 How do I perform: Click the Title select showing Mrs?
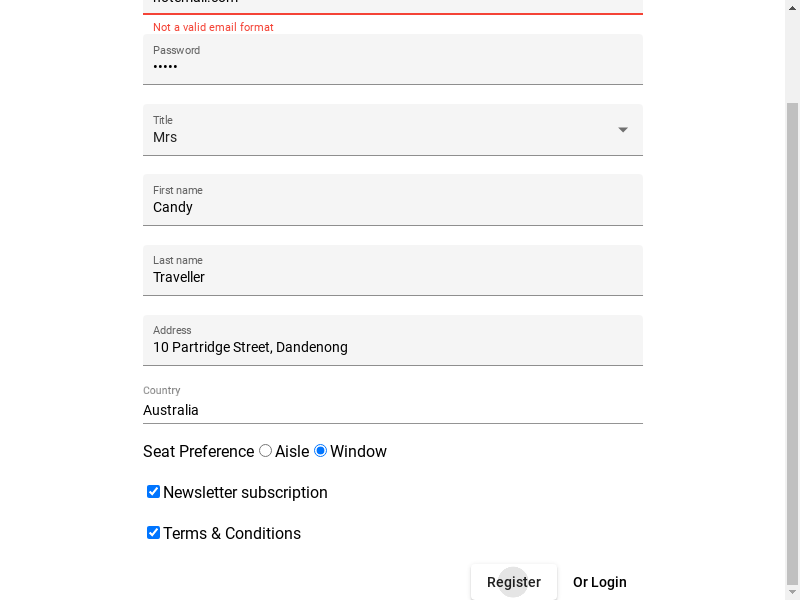click(393, 130)
